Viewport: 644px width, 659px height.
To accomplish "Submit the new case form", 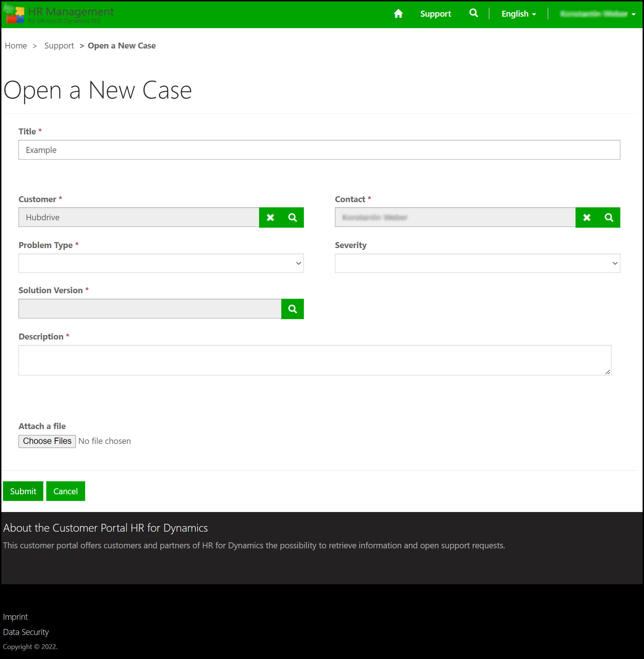I will 23,491.
